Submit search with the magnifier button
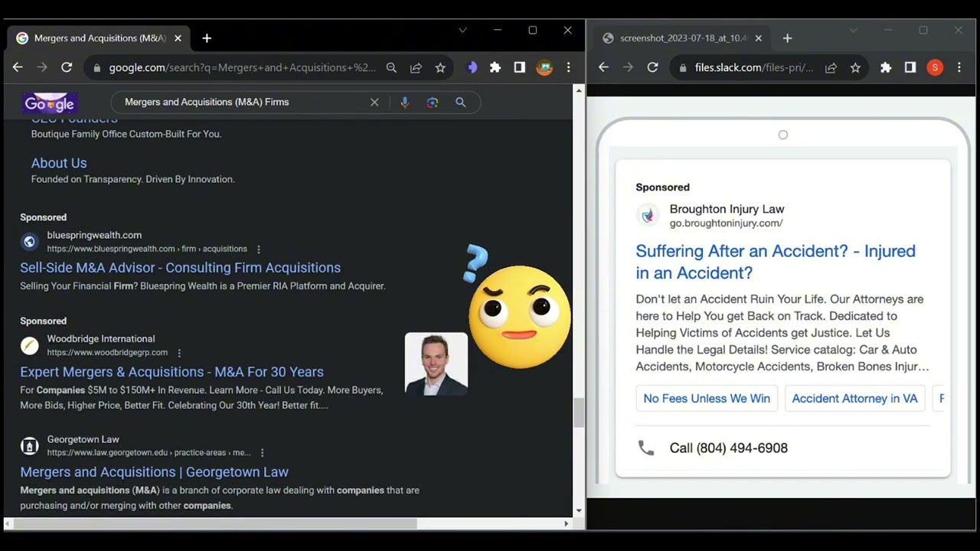The height and width of the screenshot is (551, 980). click(460, 102)
